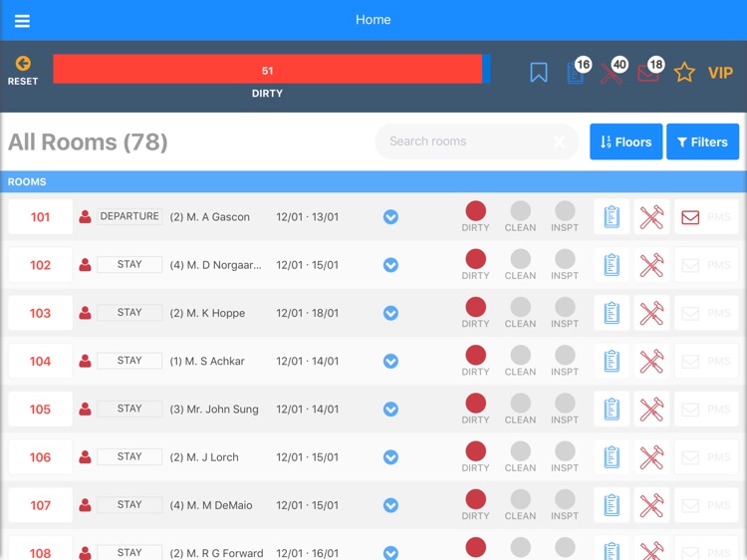Expand room 105 details chevron
The width and height of the screenshot is (747, 560).
click(x=390, y=410)
